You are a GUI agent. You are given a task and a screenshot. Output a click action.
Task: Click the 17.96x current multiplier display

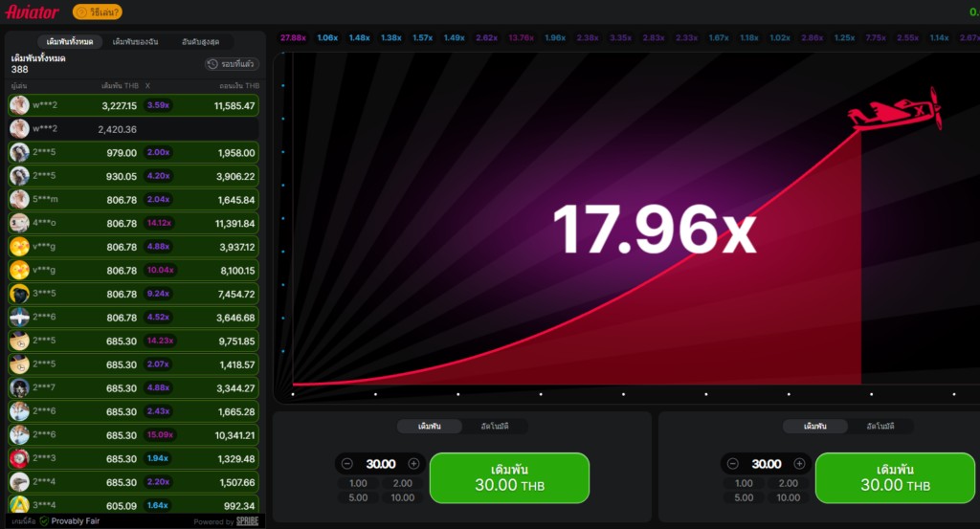(655, 230)
